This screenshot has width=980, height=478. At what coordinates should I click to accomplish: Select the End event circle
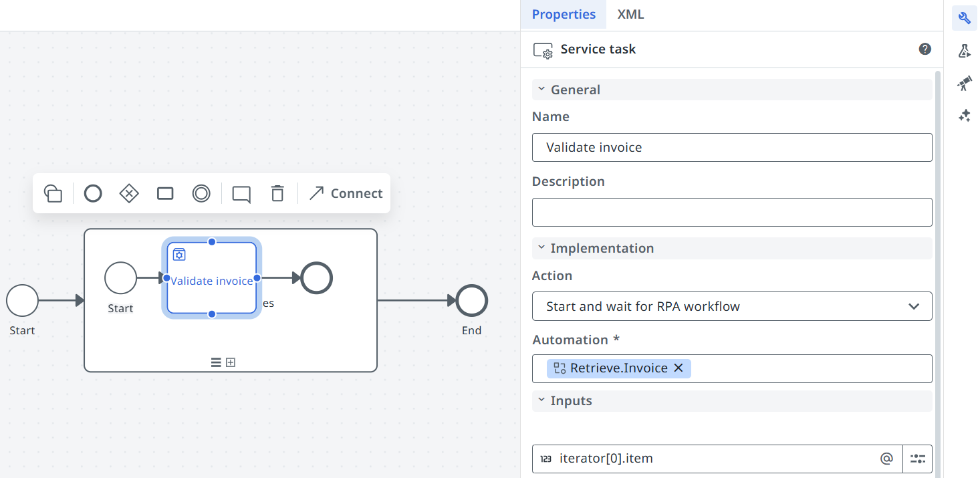point(472,301)
